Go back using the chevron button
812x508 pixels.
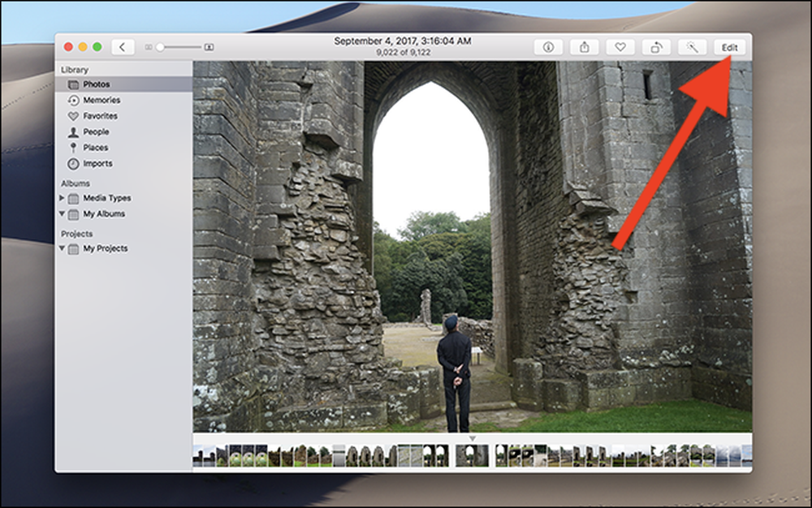coord(123,47)
